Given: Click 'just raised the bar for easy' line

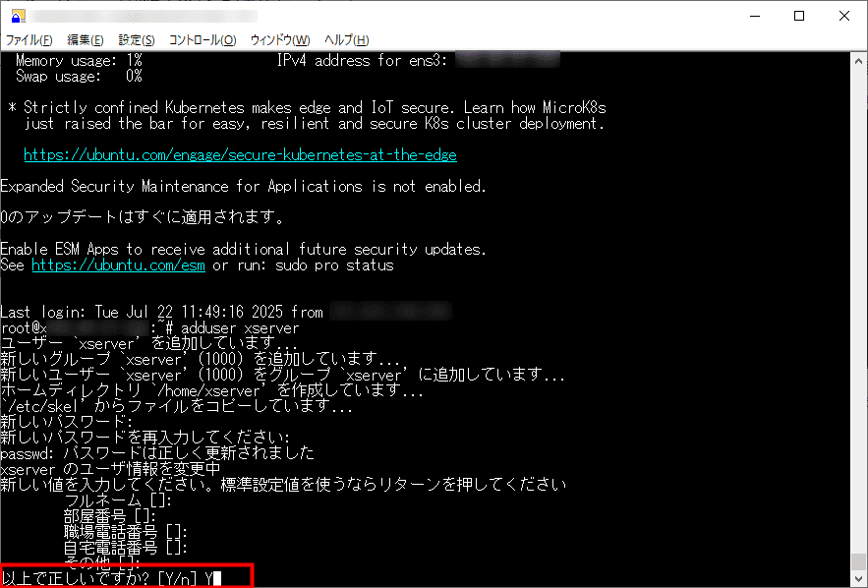Looking at the screenshot, I should [x=315, y=124].
